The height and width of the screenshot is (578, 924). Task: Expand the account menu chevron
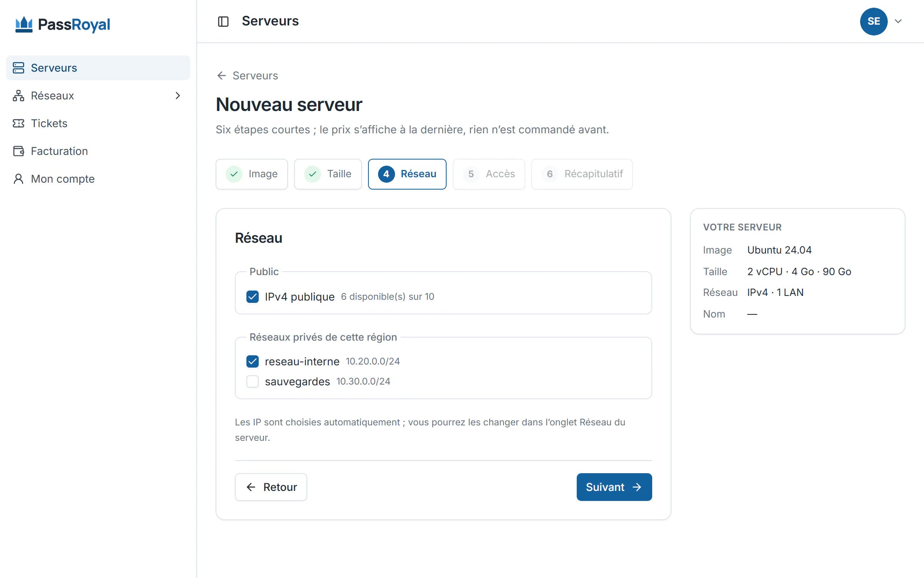click(898, 22)
